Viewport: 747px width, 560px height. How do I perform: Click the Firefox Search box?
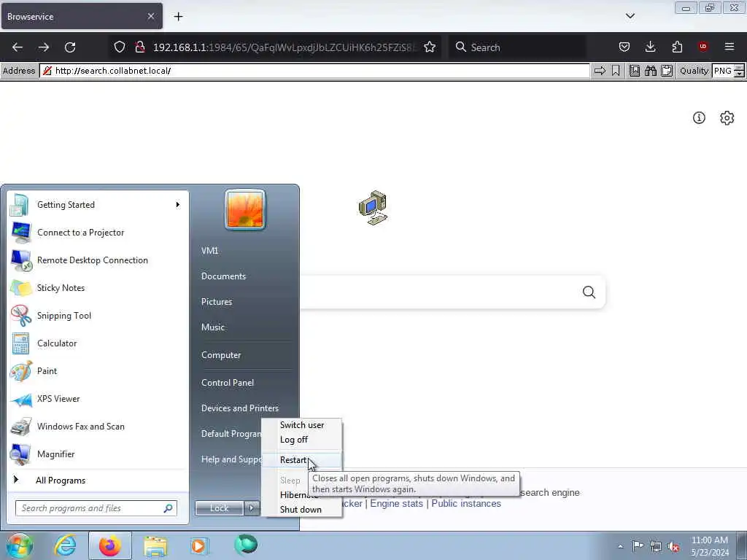tap(517, 47)
